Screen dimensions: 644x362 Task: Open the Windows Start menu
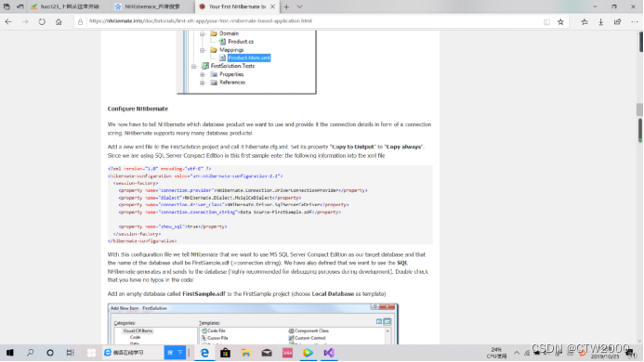pyautogui.click(x=10, y=353)
